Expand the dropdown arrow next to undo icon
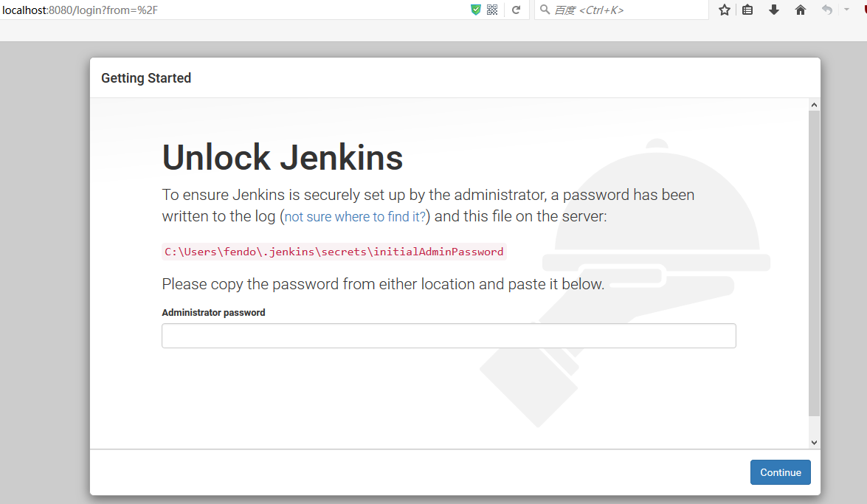 pyautogui.click(x=846, y=10)
